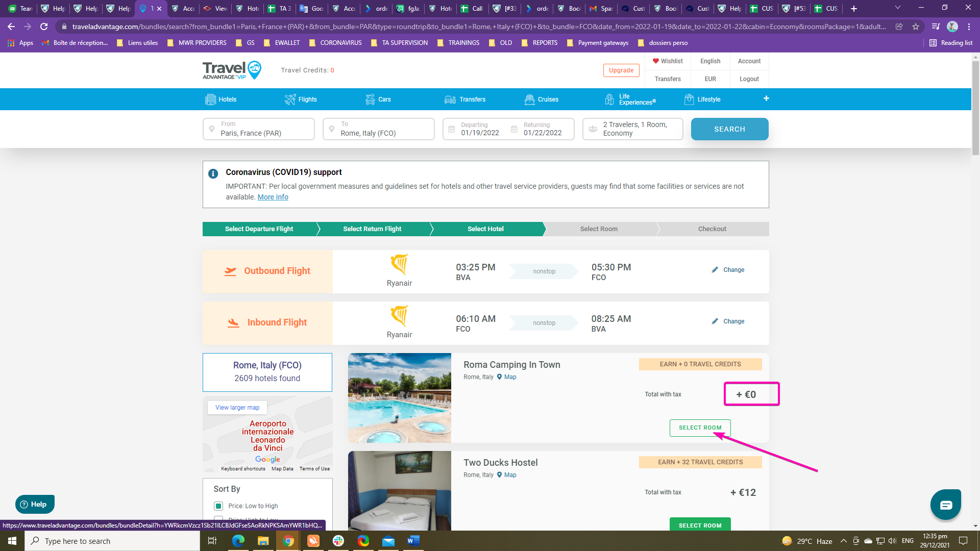Click the Lifestyle shopping bag icon
The height and width of the screenshot is (551, 980).
[689, 99]
